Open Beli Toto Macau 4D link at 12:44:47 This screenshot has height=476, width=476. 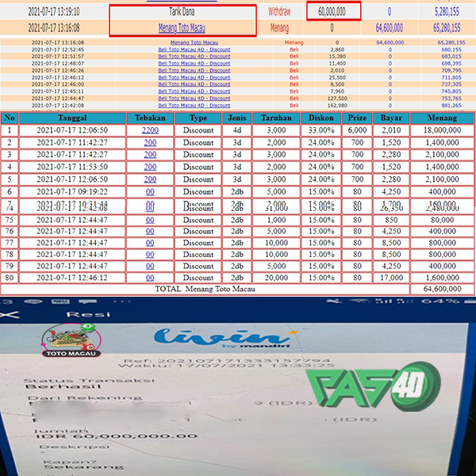(x=194, y=98)
